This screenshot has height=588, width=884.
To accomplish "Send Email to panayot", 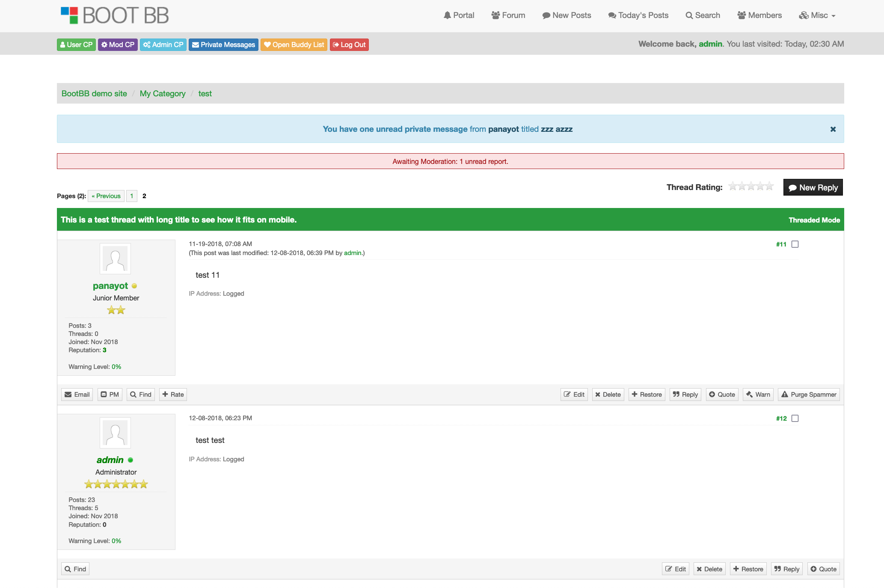I will [x=77, y=395].
